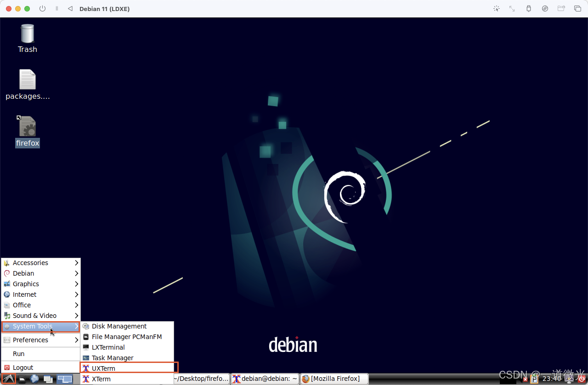Switch to Mozilla Firefox taskbar window
Screen dimensions: 588x385
click(x=335, y=379)
